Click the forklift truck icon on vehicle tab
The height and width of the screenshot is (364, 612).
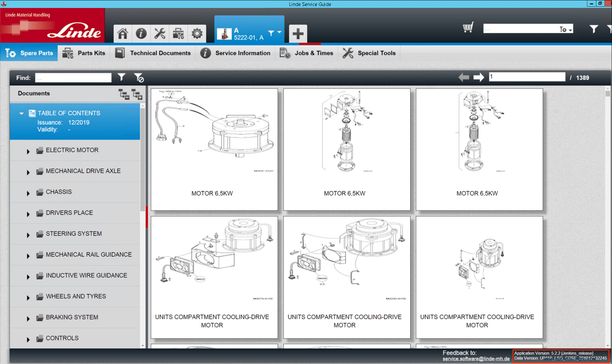[224, 34]
